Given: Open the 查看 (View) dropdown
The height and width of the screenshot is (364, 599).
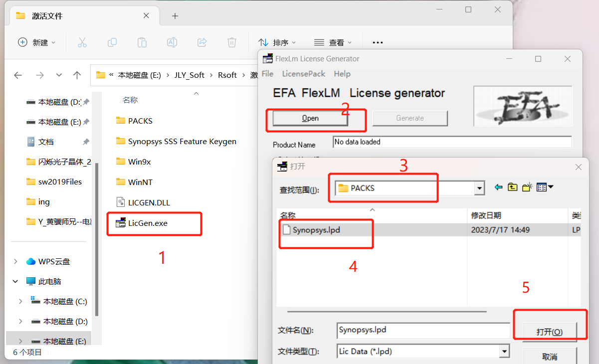Looking at the screenshot, I should [x=333, y=43].
